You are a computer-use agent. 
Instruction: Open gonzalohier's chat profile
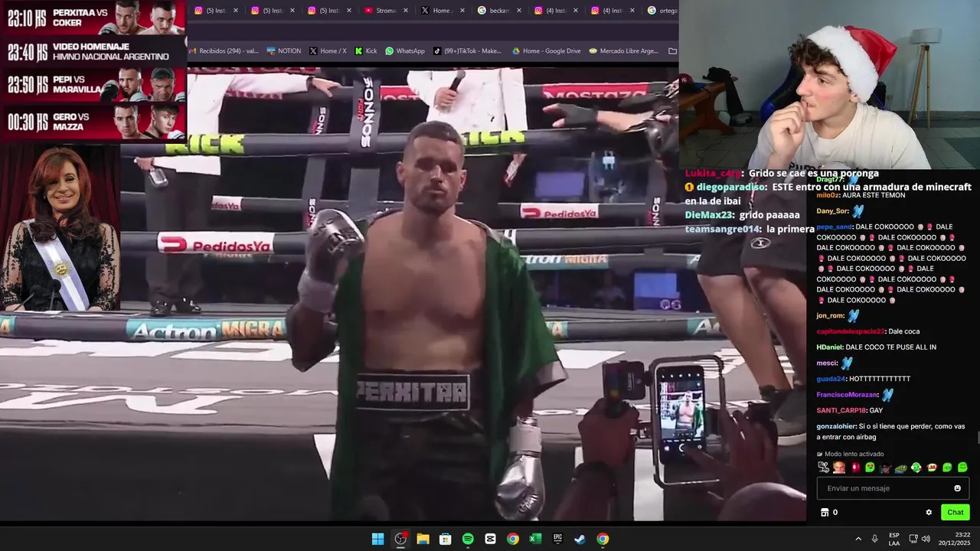[x=836, y=426]
